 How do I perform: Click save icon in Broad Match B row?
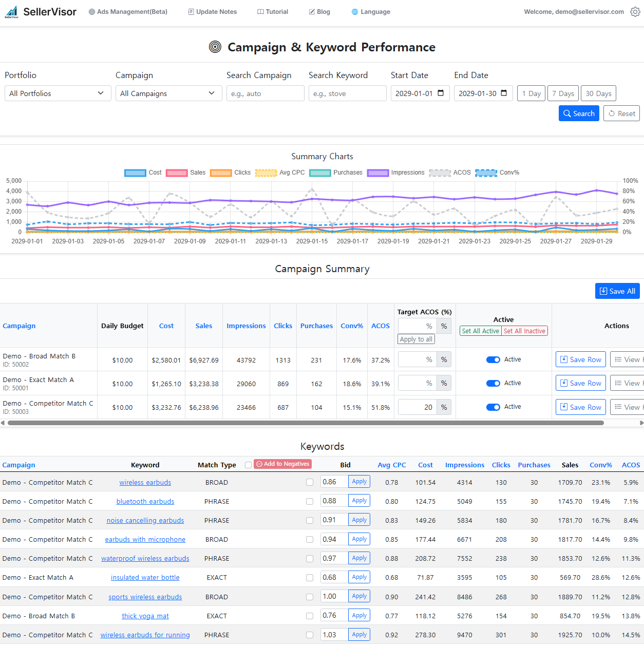click(564, 359)
